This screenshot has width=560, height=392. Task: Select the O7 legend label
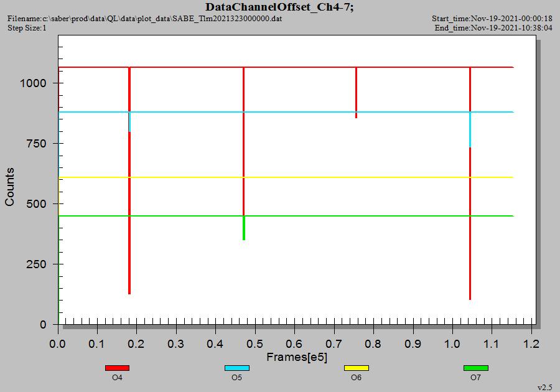pyautogui.click(x=476, y=378)
